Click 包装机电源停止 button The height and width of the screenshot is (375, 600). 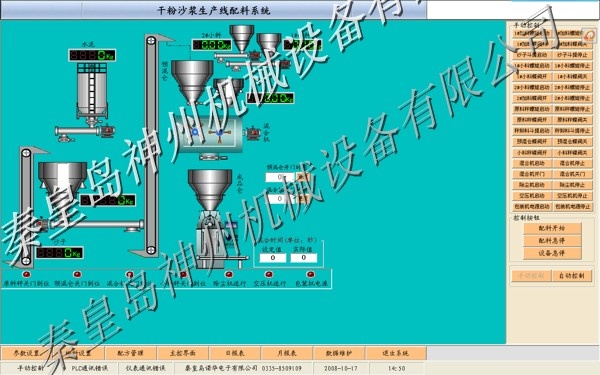572,206
